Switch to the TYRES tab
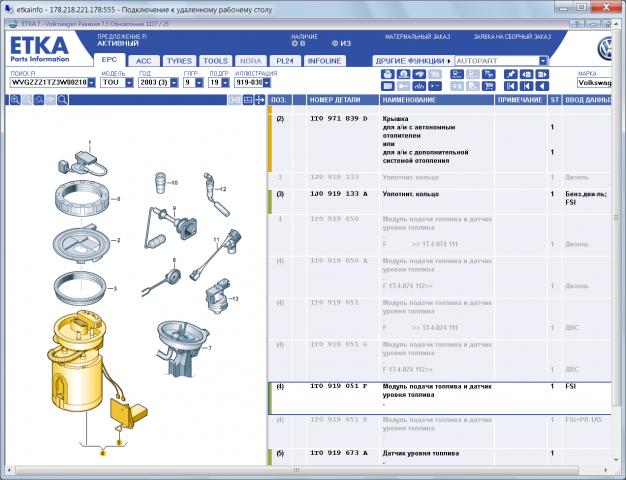The width and height of the screenshot is (626, 480). (179, 61)
